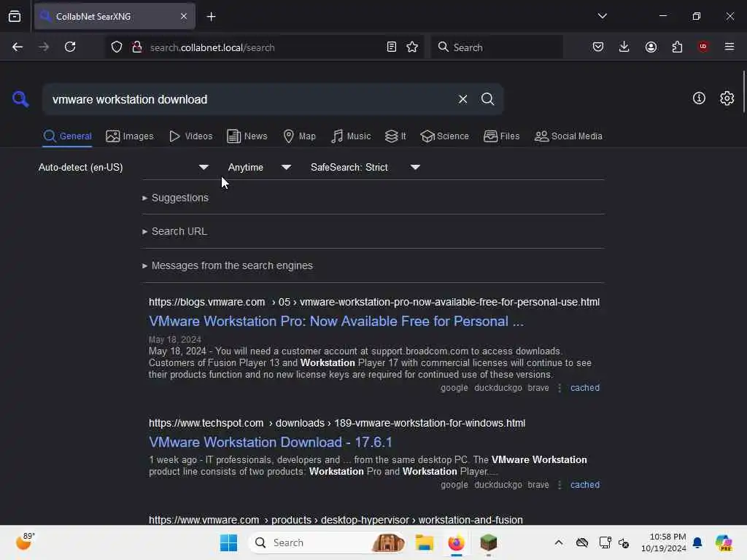Switch to News search category
Image resolution: width=747 pixels, height=560 pixels.
[x=247, y=136]
